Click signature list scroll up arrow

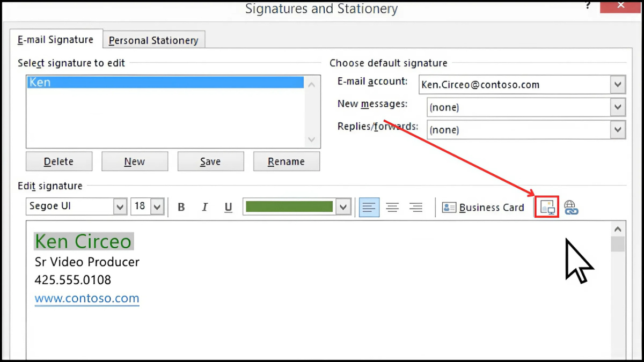[312, 85]
